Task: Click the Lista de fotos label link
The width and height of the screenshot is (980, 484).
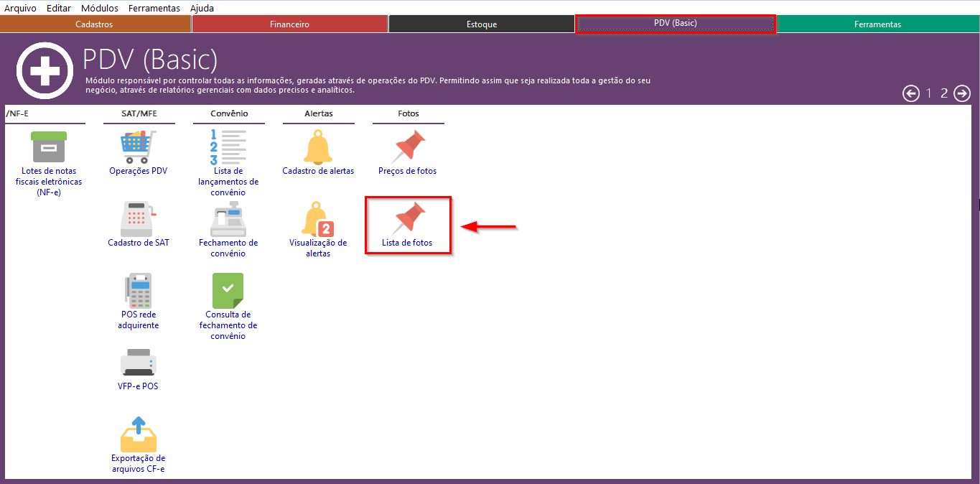Action: pyautogui.click(x=407, y=243)
